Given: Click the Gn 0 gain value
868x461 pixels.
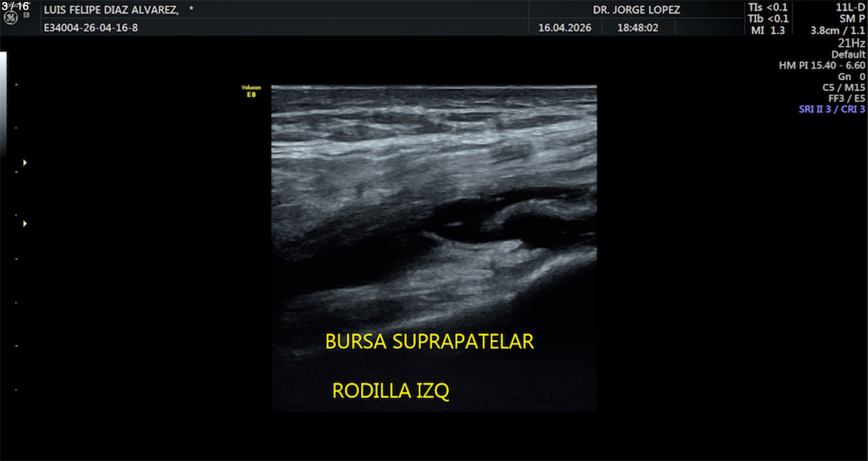Looking at the screenshot, I should [851, 77].
